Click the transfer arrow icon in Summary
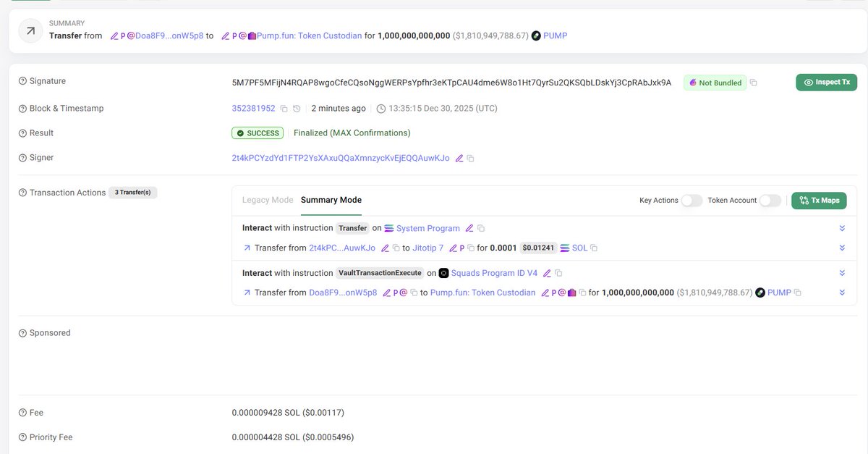This screenshot has height=454, width=868. coord(30,31)
